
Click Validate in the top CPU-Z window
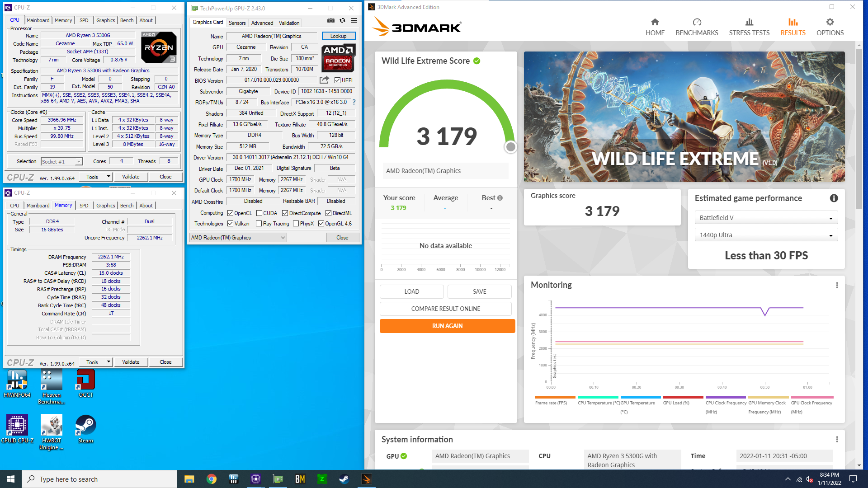(131, 177)
